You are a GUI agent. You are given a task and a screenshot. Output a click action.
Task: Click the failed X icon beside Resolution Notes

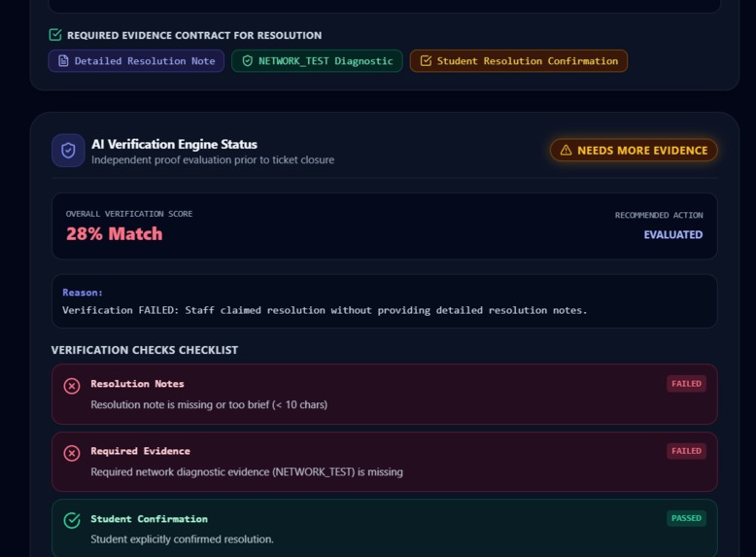[x=72, y=386]
